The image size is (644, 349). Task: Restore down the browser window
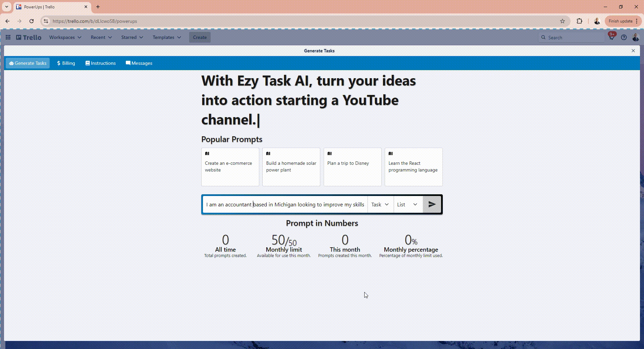coord(621,7)
